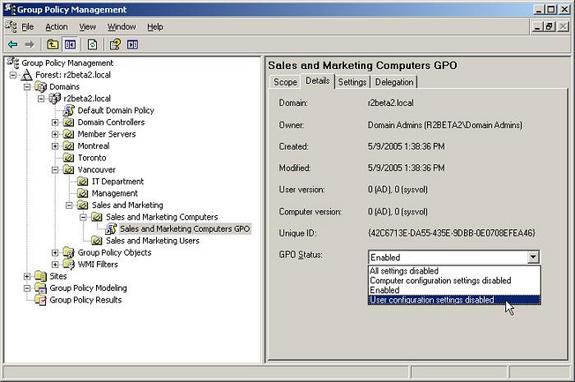
Task: Open the Help toolbar icon
Action: point(115,45)
